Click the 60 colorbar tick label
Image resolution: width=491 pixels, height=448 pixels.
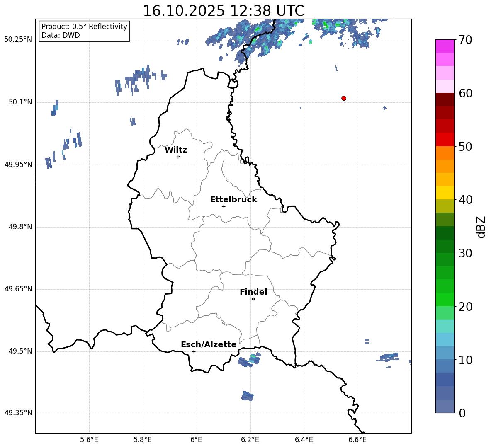point(465,93)
